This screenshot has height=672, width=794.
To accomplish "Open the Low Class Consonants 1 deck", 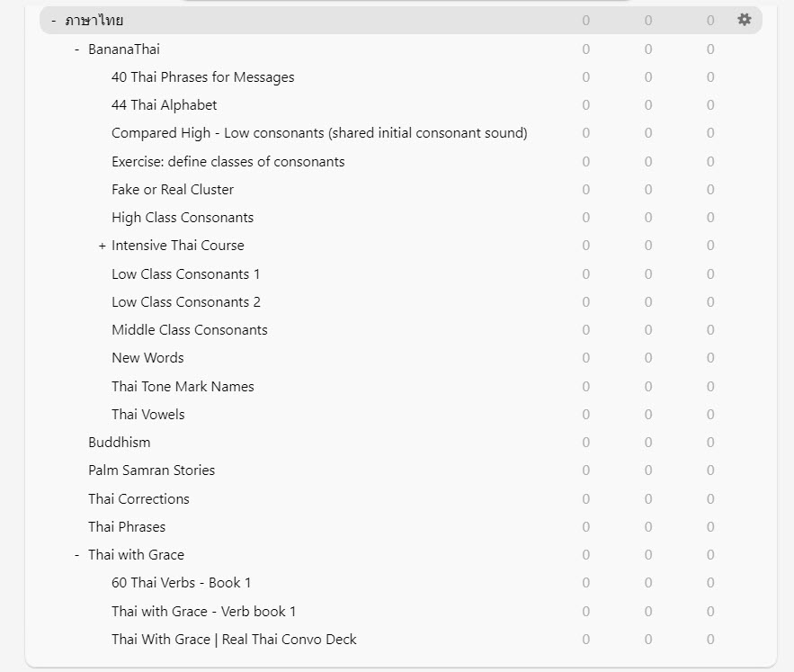I will [x=185, y=274].
